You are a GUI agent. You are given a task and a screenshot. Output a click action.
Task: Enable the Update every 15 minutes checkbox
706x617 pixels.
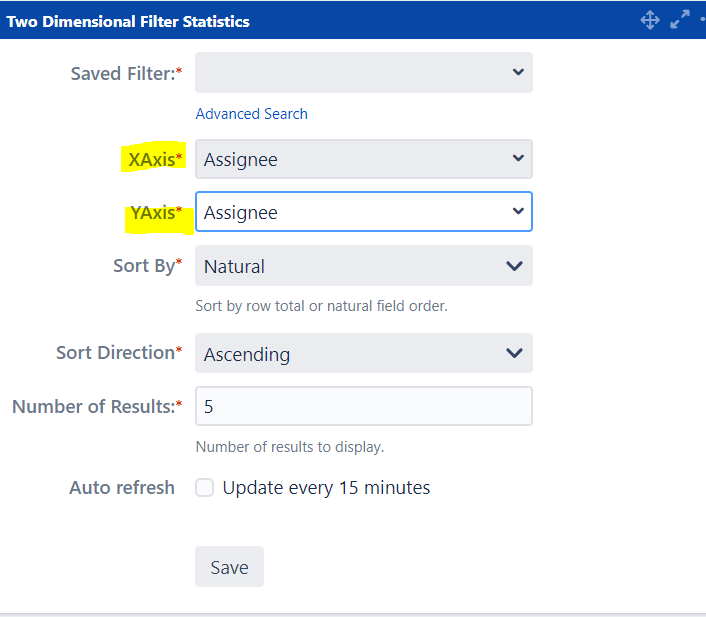(x=205, y=488)
